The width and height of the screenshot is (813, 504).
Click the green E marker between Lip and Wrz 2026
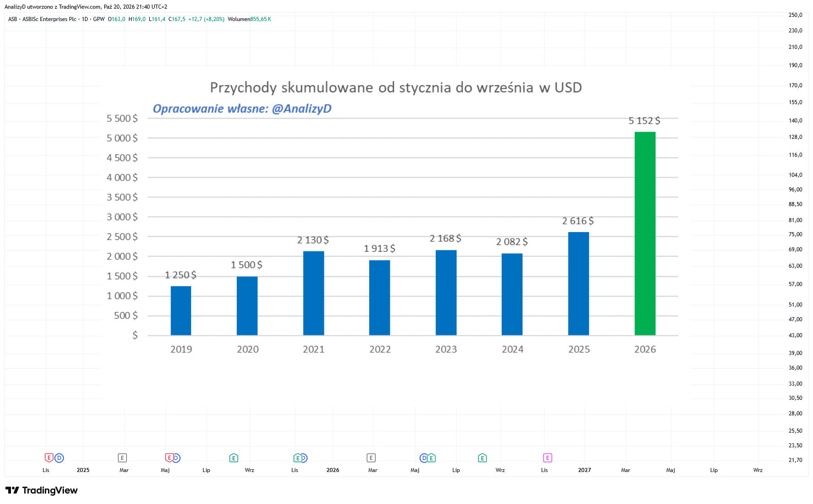[x=482, y=457]
